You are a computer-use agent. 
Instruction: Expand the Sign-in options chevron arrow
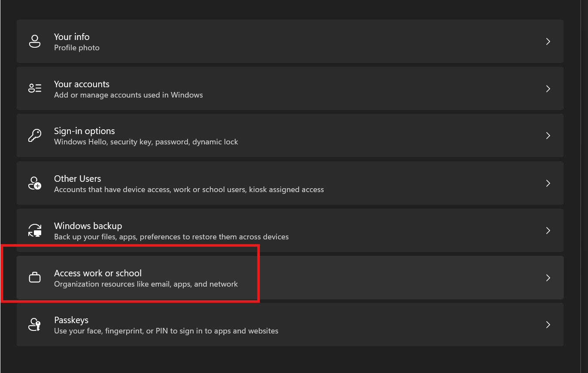(x=548, y=136)
